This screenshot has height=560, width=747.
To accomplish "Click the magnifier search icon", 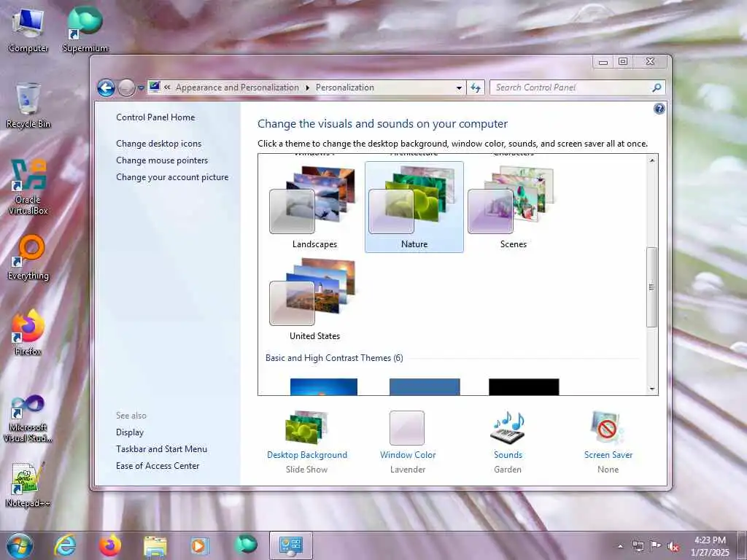I will point(657,87).
